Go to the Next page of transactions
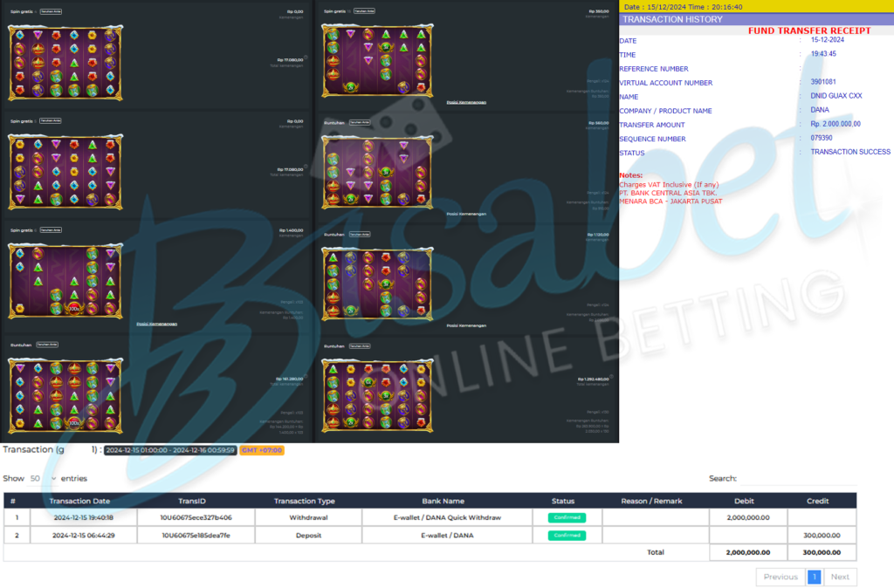 [839, 577]
